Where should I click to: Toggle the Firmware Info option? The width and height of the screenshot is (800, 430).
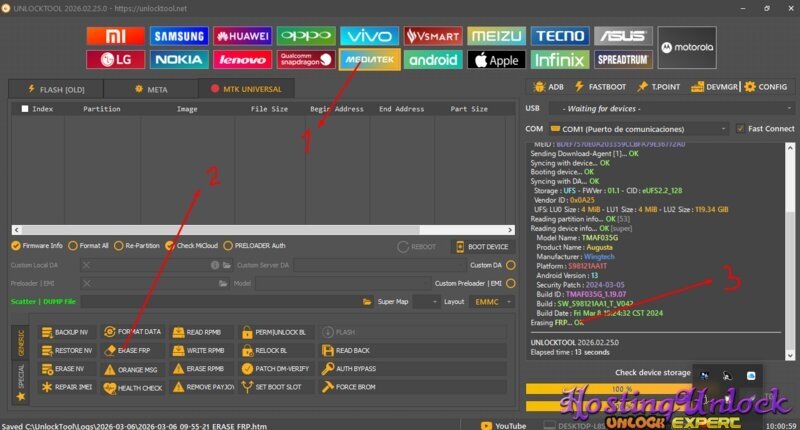[x=37, y=245]
